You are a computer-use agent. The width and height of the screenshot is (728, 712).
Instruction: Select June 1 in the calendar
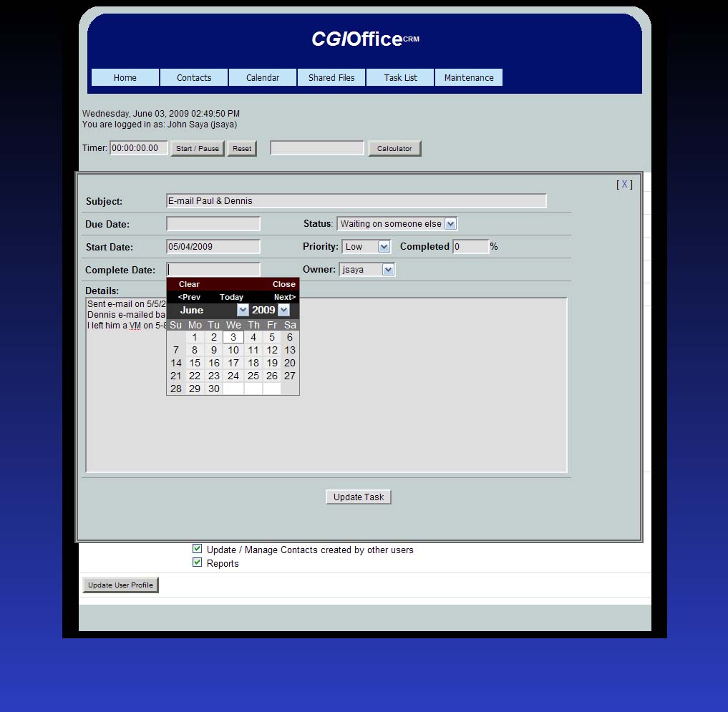[x=195, y=338]
